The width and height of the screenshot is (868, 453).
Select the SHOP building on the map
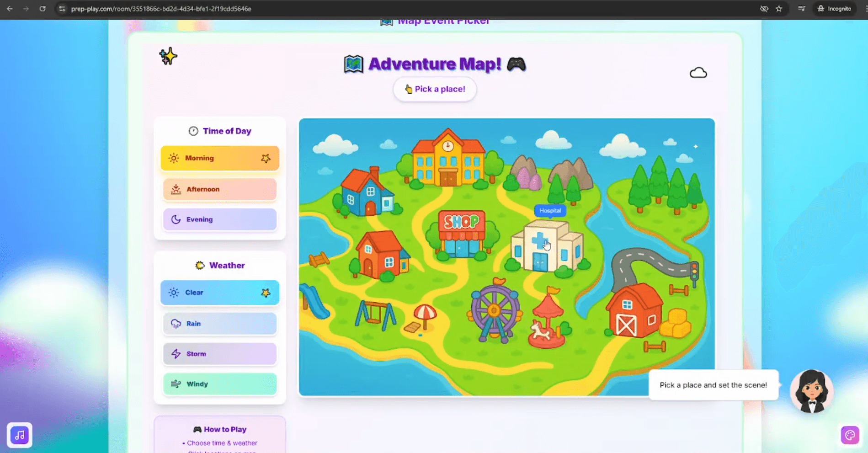[x=461, y=233]
